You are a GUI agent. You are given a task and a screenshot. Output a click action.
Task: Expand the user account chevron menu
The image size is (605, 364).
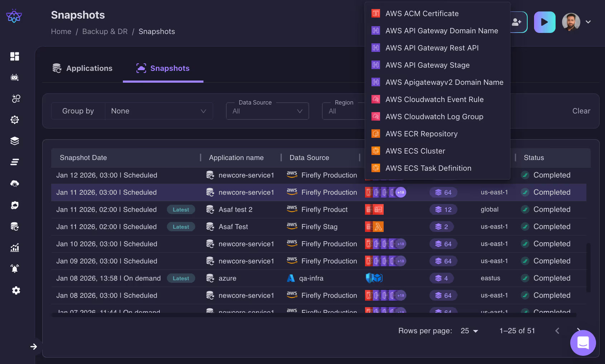click(x=588, y=22)
